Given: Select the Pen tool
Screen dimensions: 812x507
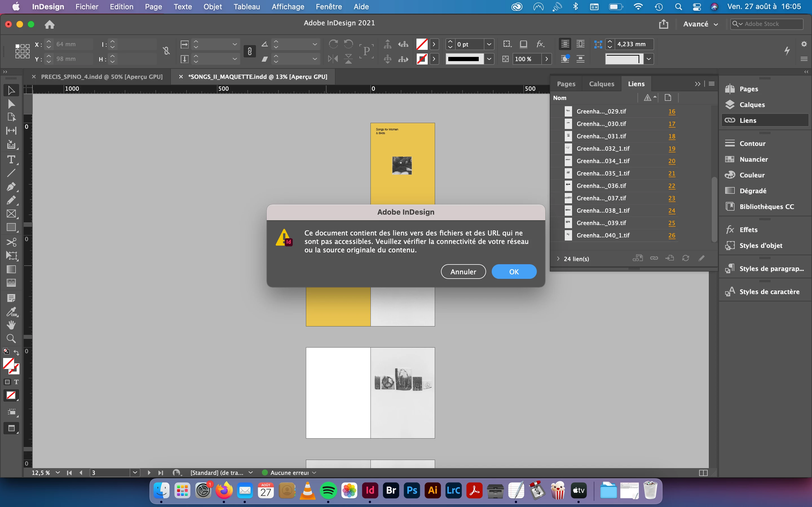Looking at the screenshot, I should pos(11,187).
